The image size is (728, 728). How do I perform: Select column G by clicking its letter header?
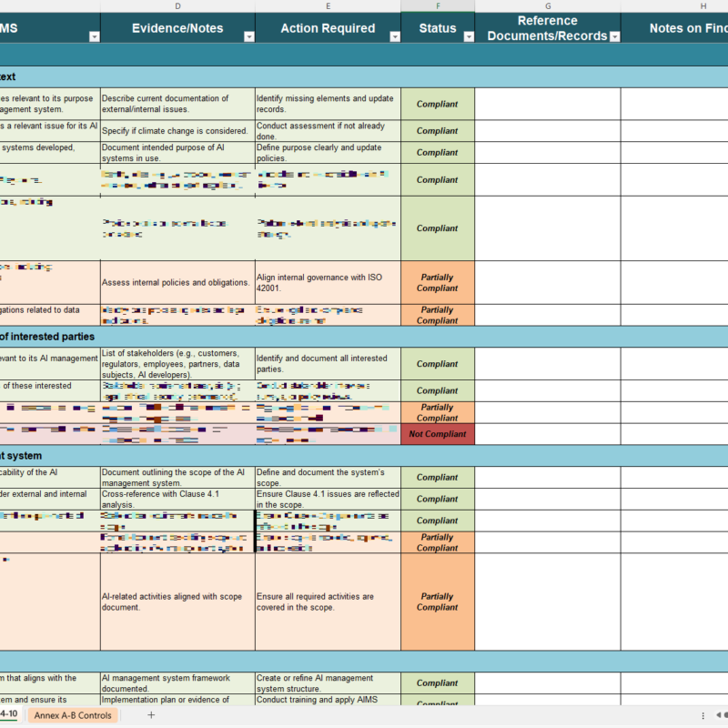[x=548, y=6]
